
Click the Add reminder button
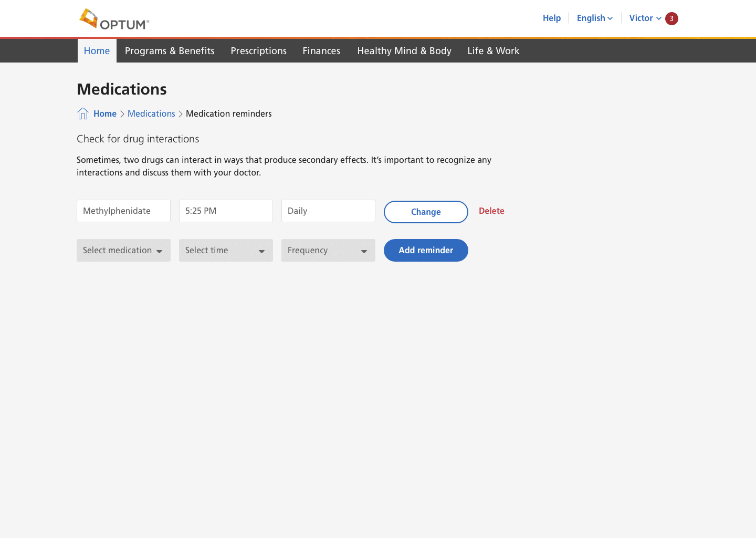[x=426, y=251]
